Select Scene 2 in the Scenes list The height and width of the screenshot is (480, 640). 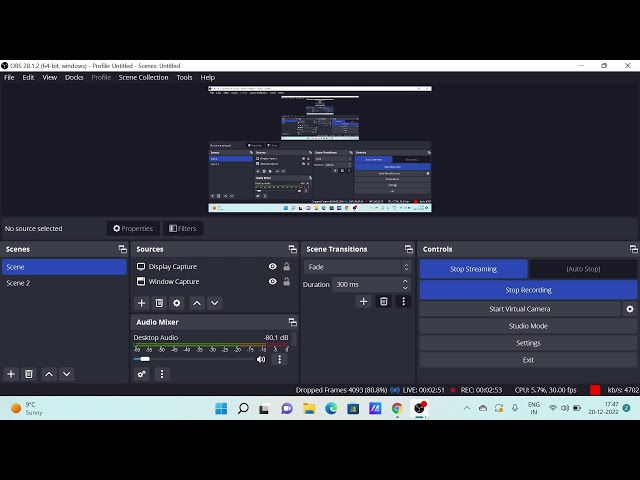pyautogui.click(x=64, y=283)
